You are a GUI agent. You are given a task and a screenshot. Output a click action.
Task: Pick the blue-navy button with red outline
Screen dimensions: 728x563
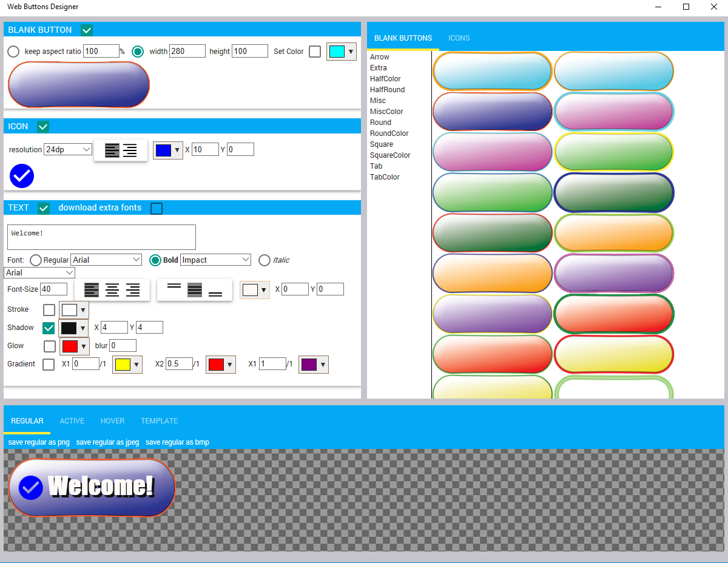[493, 112]
